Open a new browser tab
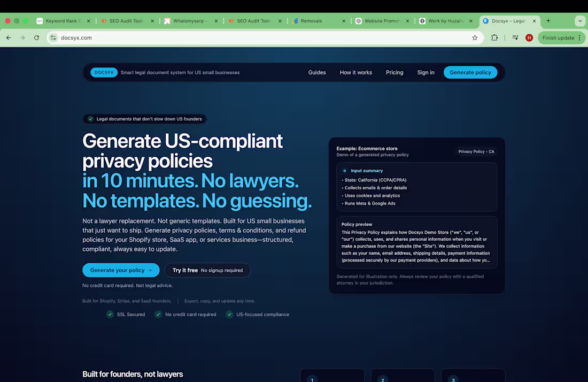This screenshot has height=382, width=588. pyautogui.click(x=548, y=21)
